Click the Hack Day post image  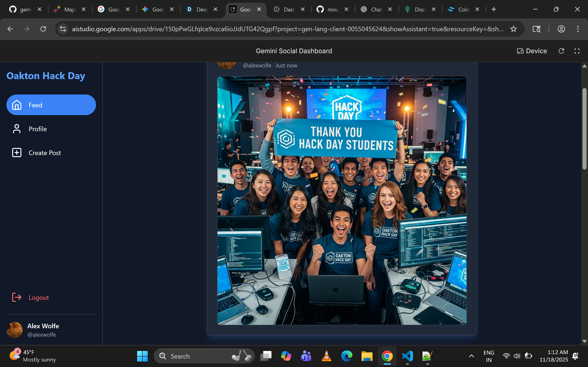[342, 200]
